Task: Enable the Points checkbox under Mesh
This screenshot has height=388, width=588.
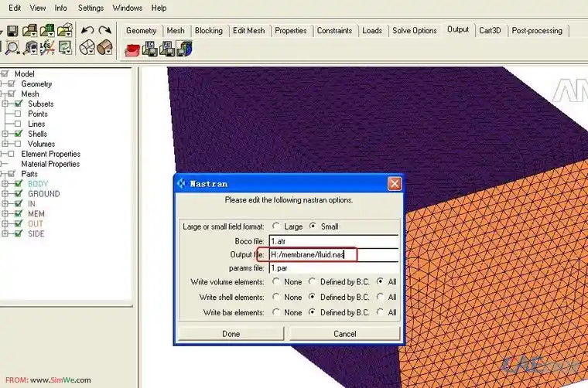Action: point(18,114)
